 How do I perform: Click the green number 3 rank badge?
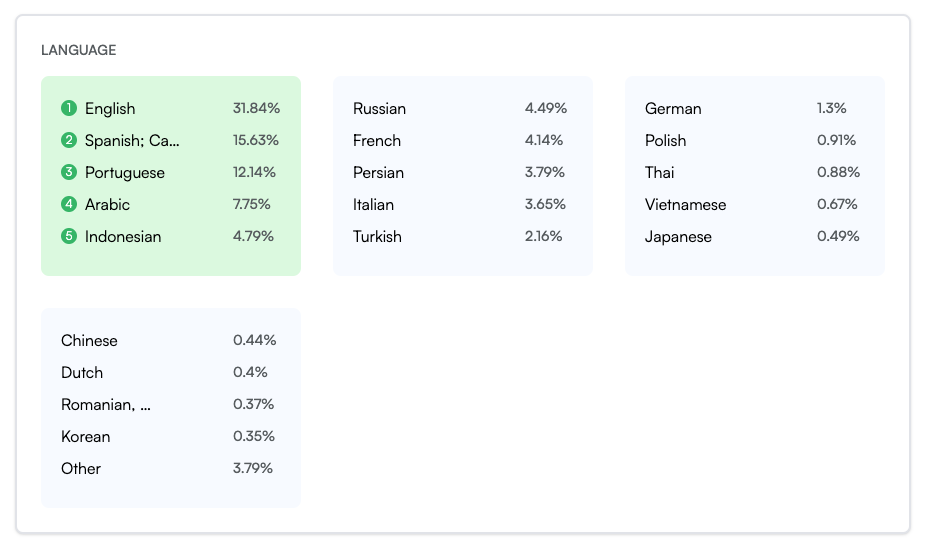(69, 172)
